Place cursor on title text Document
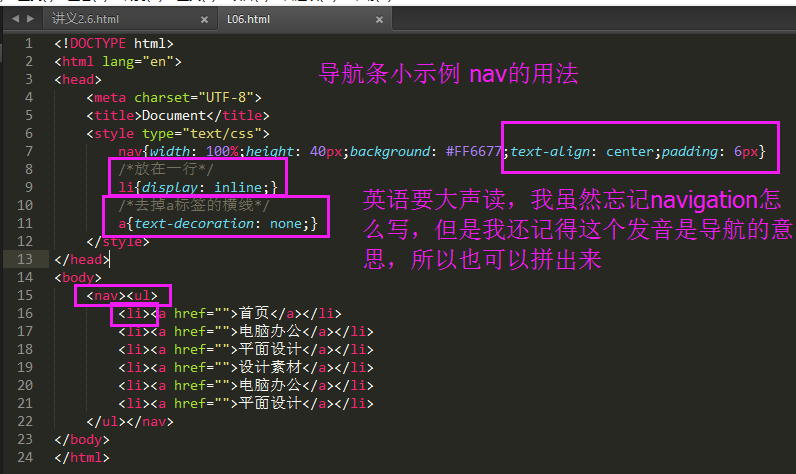Screen dimensions: 796x474 click(174, 115)
